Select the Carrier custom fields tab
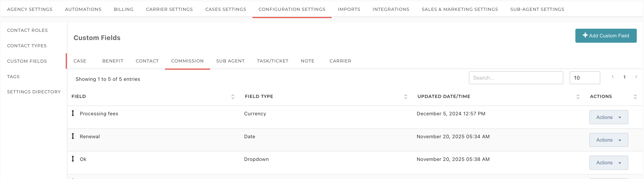644x179 pixels. 340,61
